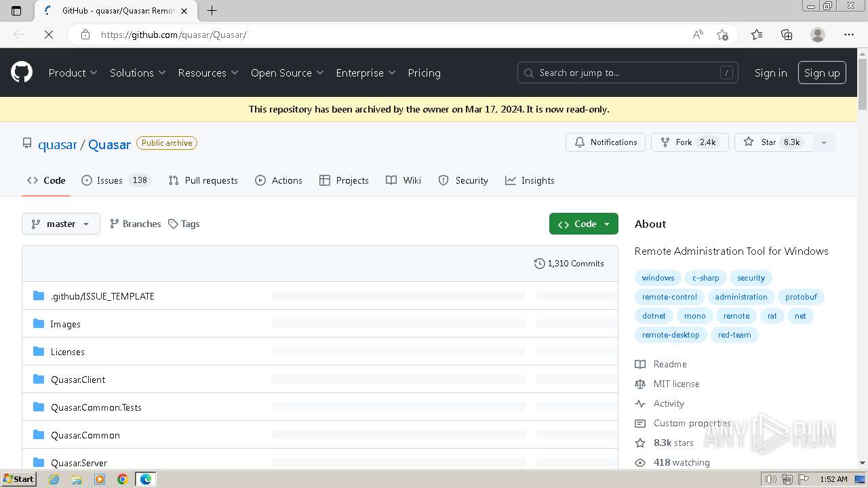This screenshot has width=868, height=488.
Task: Star the Quasar repository
Action: (x=774, y=142)
